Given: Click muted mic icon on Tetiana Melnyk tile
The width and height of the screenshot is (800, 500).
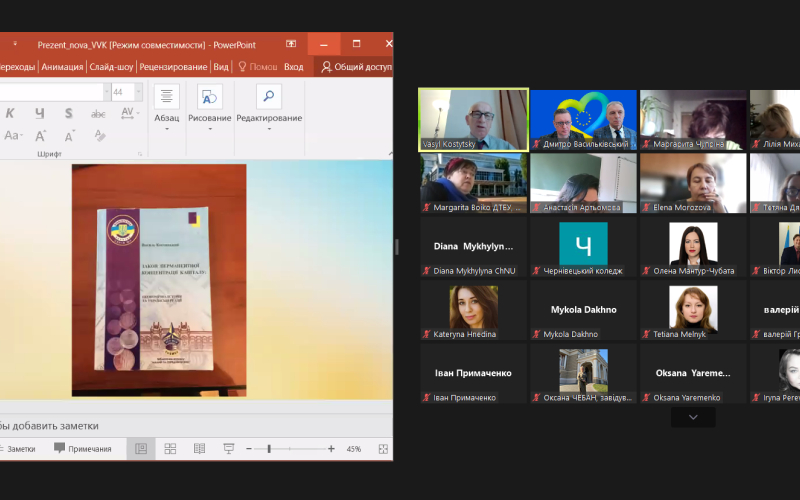Looking at the screenshot, I should point(646,335).
